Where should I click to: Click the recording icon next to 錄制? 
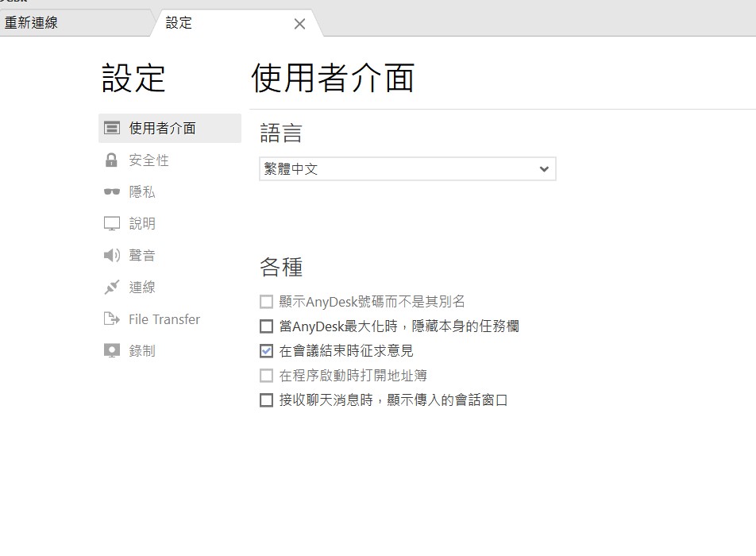pyautogui.click(x=112, y=350)
